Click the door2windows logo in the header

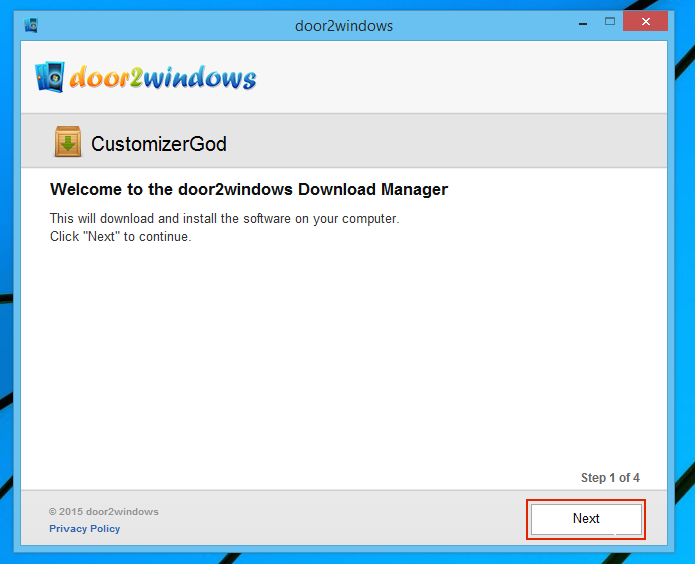[145, 77]
